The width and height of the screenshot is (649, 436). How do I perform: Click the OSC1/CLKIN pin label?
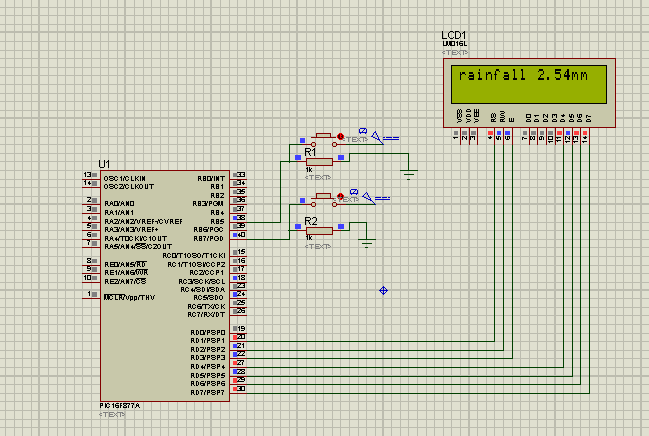click(125, 178)
